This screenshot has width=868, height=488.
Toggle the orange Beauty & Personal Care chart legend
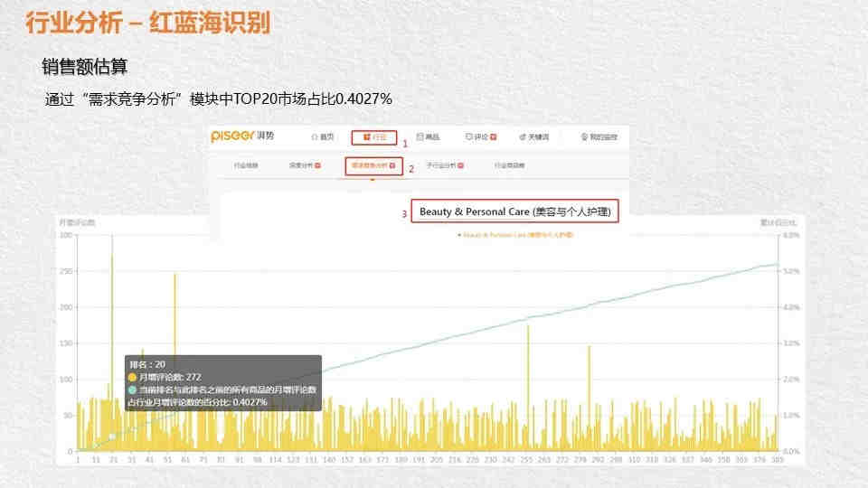[515, 235]
